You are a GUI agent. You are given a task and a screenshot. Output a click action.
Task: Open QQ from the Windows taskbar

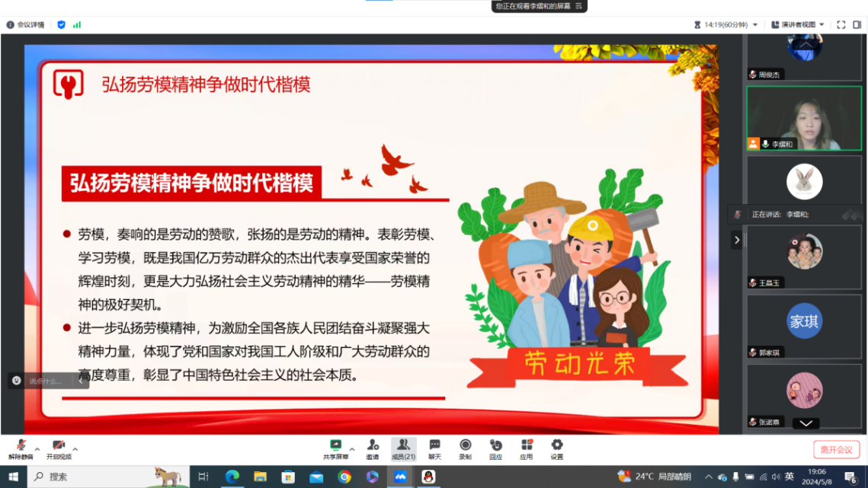click(x=428, y=477)
